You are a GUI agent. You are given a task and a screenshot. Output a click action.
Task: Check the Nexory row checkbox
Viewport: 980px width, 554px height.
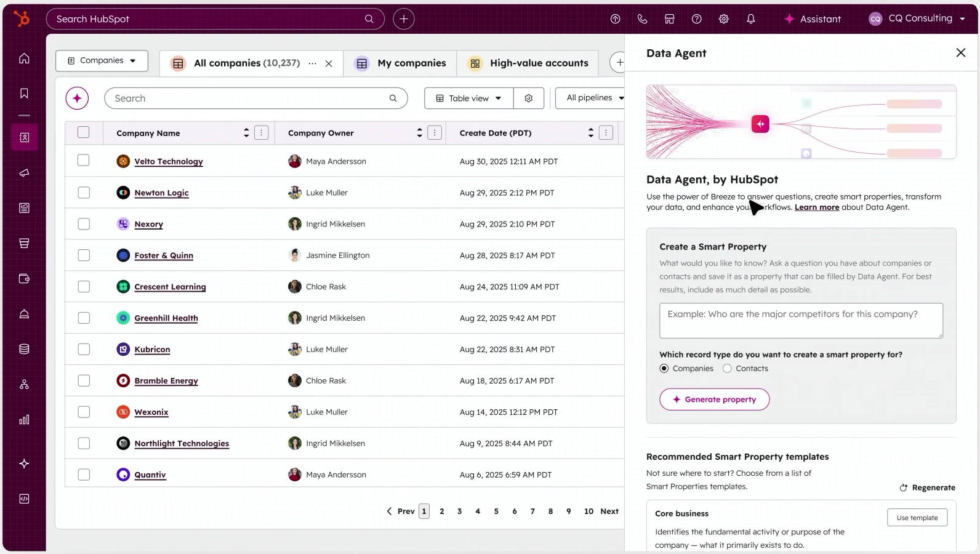tap(84, 224)
